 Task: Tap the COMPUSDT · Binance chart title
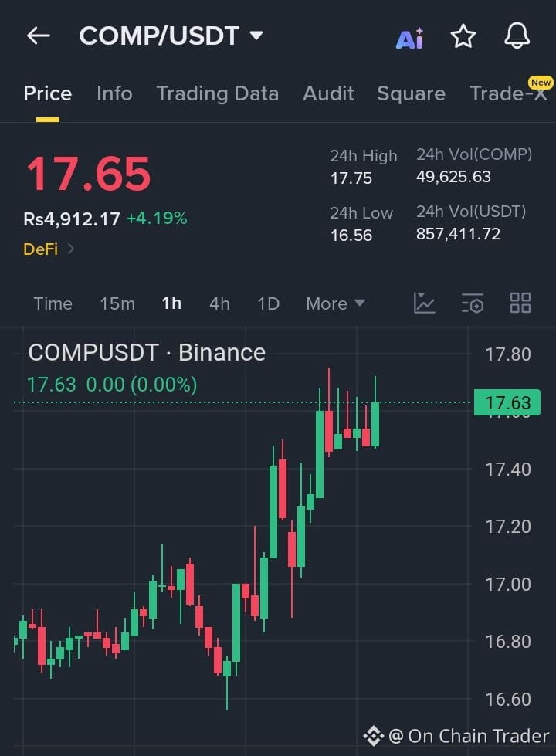147,352
